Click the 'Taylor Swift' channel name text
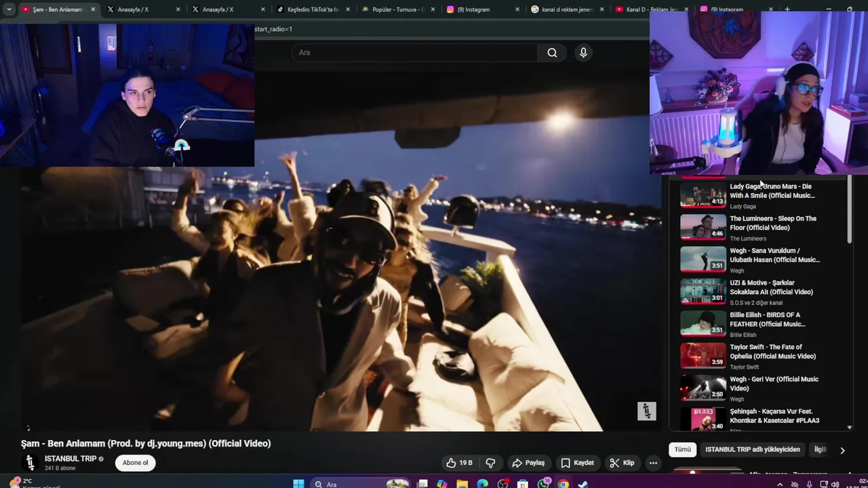Screen dimensions: 868x488 744,367
